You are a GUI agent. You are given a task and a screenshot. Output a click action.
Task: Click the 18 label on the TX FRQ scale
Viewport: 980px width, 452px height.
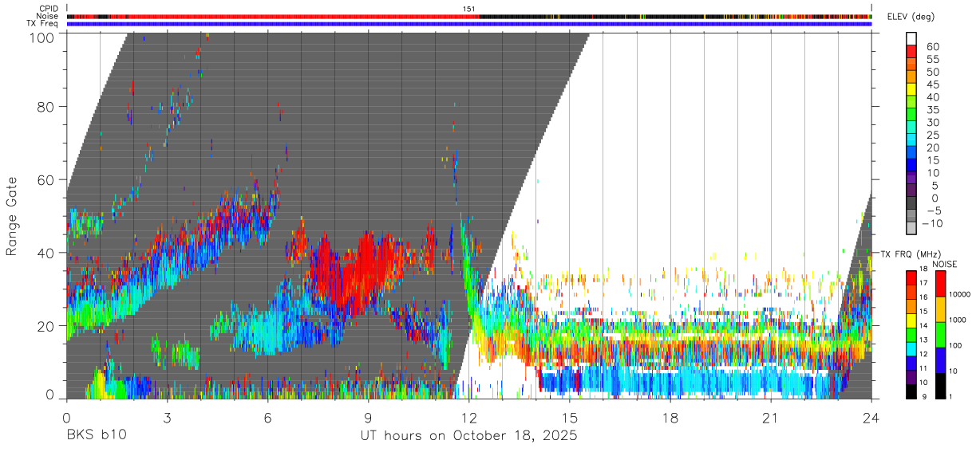coord(925,269)
